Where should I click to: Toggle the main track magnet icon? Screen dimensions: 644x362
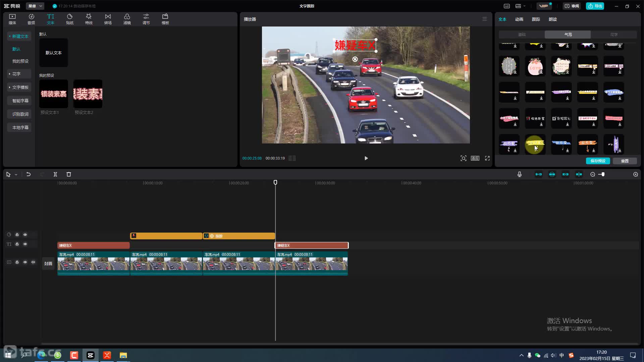[x=539, y=174]
